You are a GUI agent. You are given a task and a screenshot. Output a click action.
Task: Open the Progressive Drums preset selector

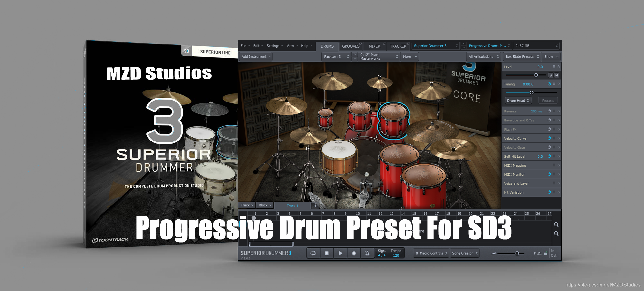pyautogui.click(x=489, y=46)
